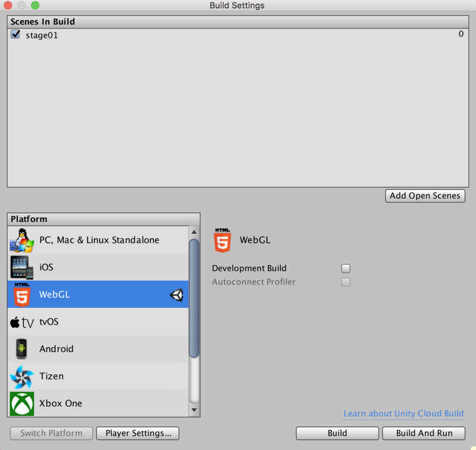The width and height of the screenshot is (476, 450).
Task: Click the Build button
Action: coord(337,433)
